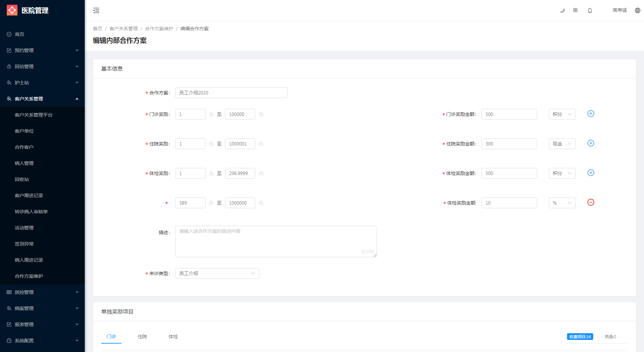644x352 pixels.
Task: Open the apps grid icon in the top bar
Action: tap(575, 10)
